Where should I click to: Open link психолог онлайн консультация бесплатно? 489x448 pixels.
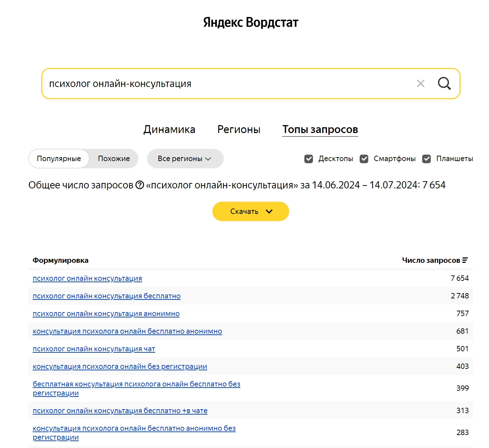pos(107,296)
